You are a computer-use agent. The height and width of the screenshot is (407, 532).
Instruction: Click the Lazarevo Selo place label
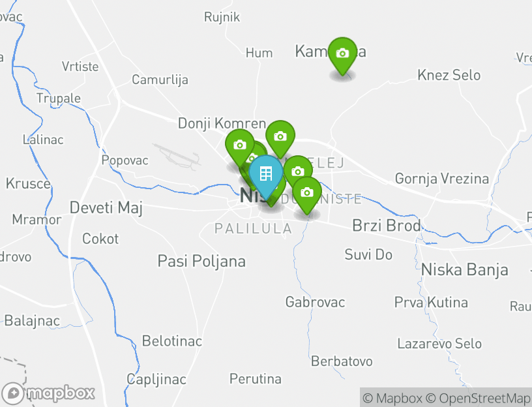[x=439, y=344]
